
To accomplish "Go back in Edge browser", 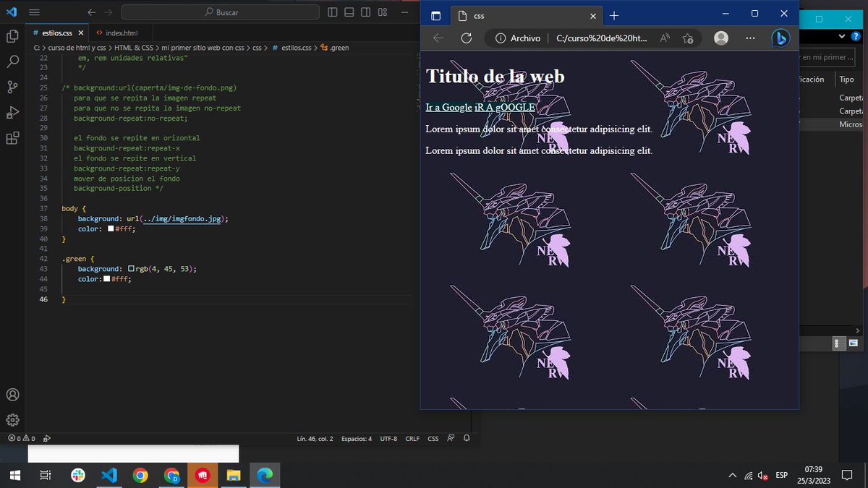I will 438,38.
